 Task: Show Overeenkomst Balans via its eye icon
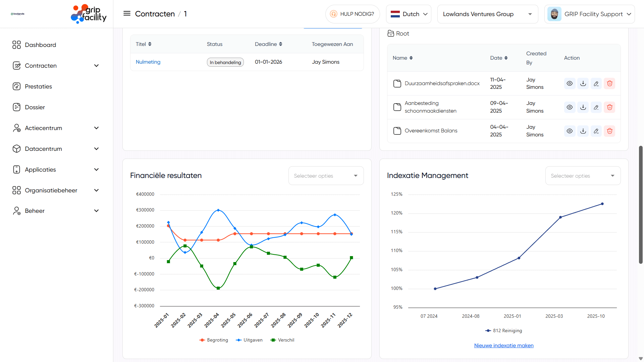point(570,131)
